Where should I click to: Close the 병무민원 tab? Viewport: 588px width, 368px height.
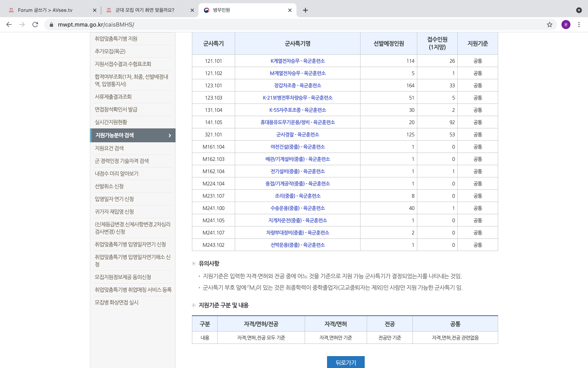(290, 10)
